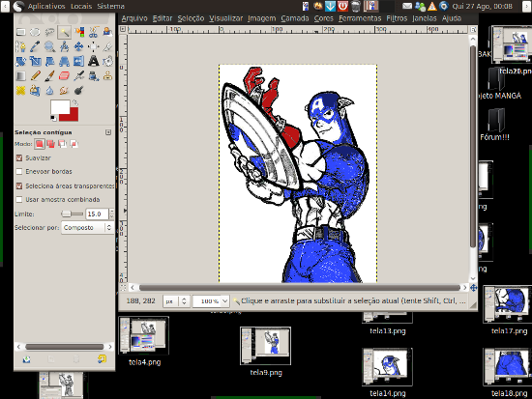Select the Perspective tool
The image size is (532, 399).
(x=65, y=62)
